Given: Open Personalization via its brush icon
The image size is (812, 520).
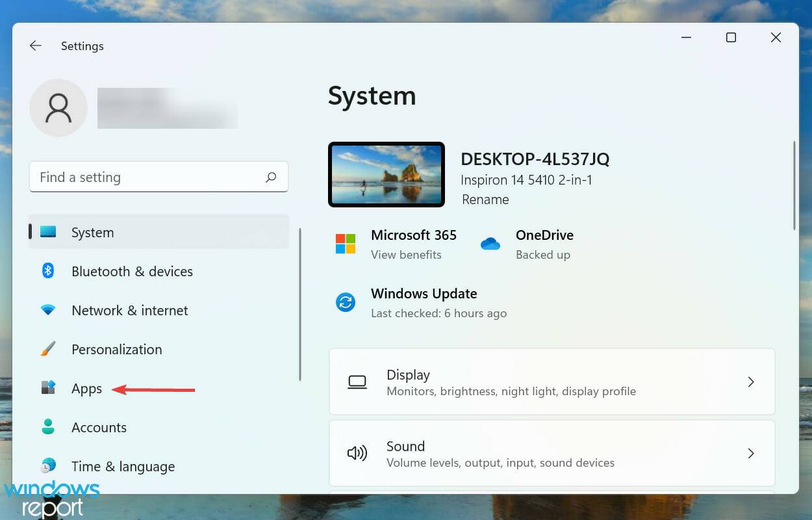Looking at the screenshot, I should (x=48, y=349).
